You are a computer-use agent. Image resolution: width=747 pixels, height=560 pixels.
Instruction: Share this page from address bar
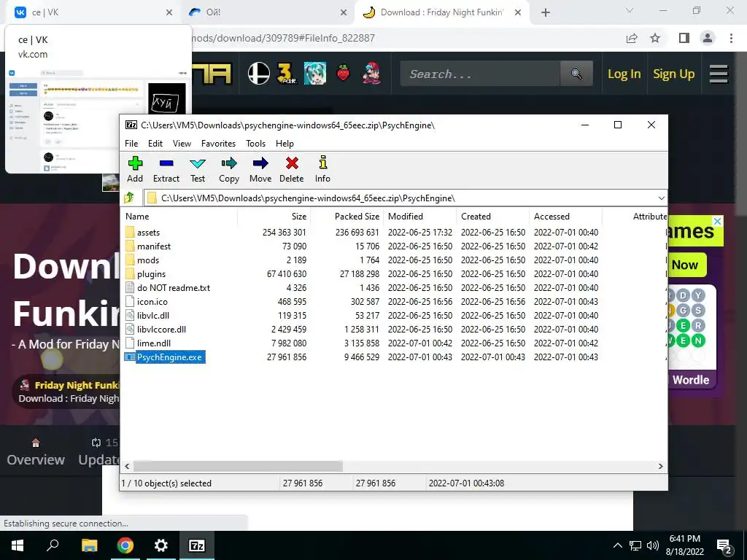[632, 38]
